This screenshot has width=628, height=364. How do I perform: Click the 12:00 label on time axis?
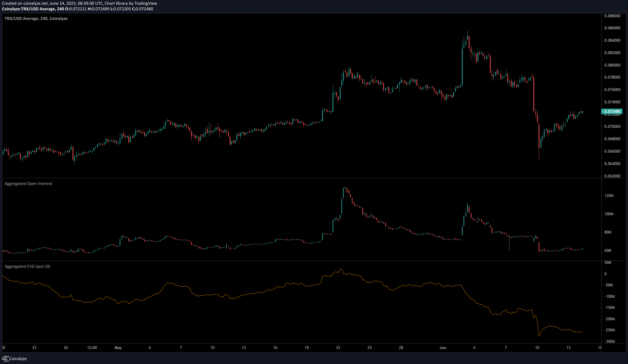pos(92,348)
